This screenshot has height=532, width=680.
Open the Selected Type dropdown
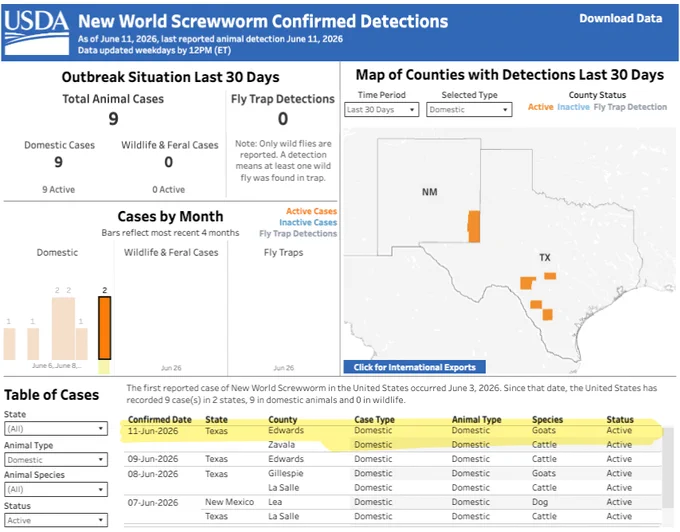469,110
